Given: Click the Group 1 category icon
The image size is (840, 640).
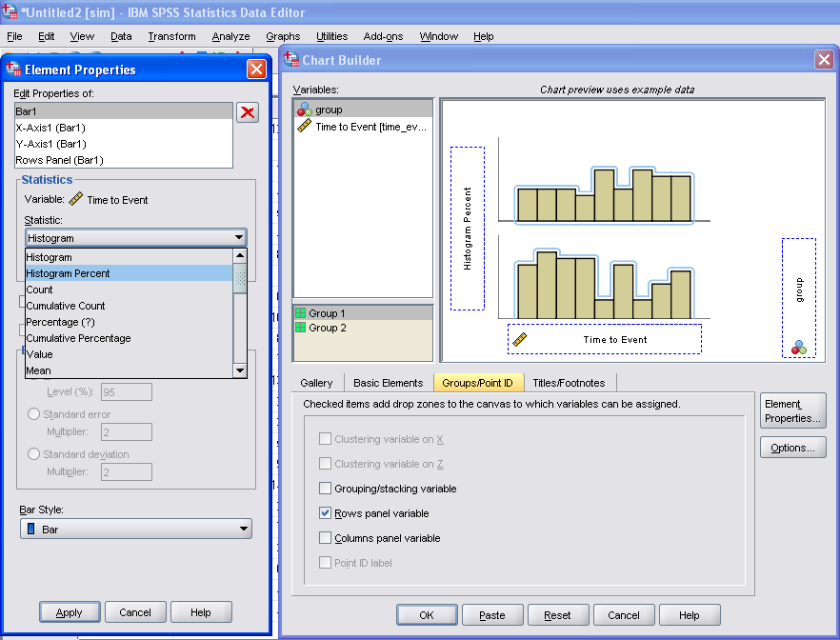Looking at the screenshot, I should coord(301,313).
